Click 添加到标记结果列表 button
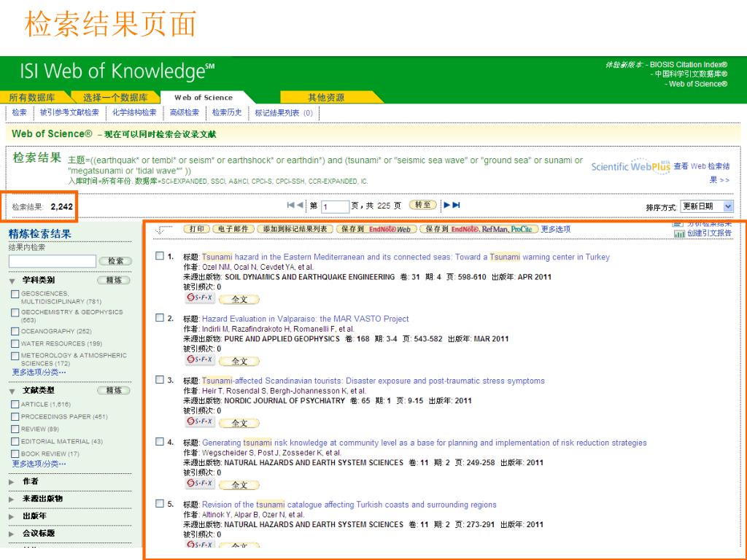Image resolution: width=747 pixels, height=560 pixels. [295, 229]
